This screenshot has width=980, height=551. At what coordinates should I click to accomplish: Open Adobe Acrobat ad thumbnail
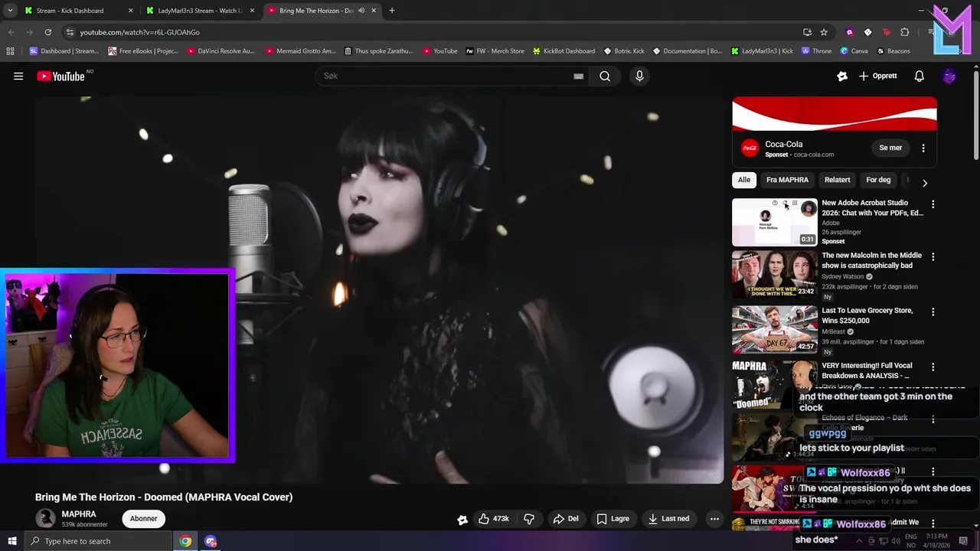[775, 222]
